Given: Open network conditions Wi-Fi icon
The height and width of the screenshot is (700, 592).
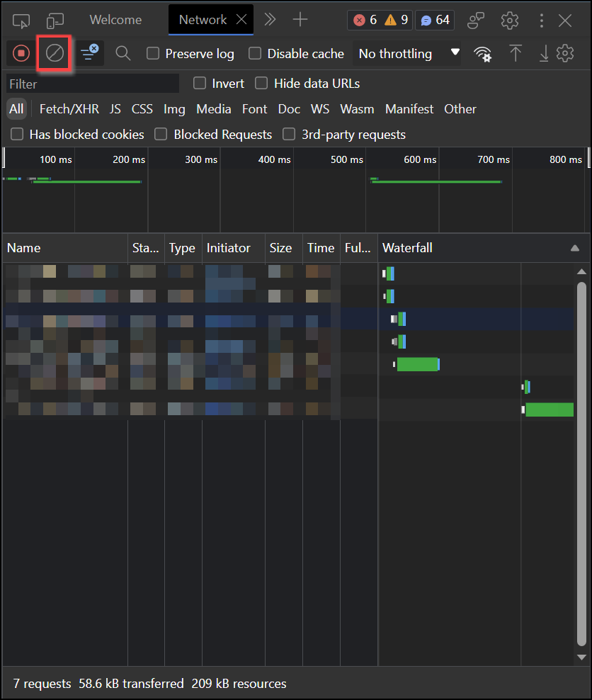Looking at the screenshot, I should click(x=483, y=54).
